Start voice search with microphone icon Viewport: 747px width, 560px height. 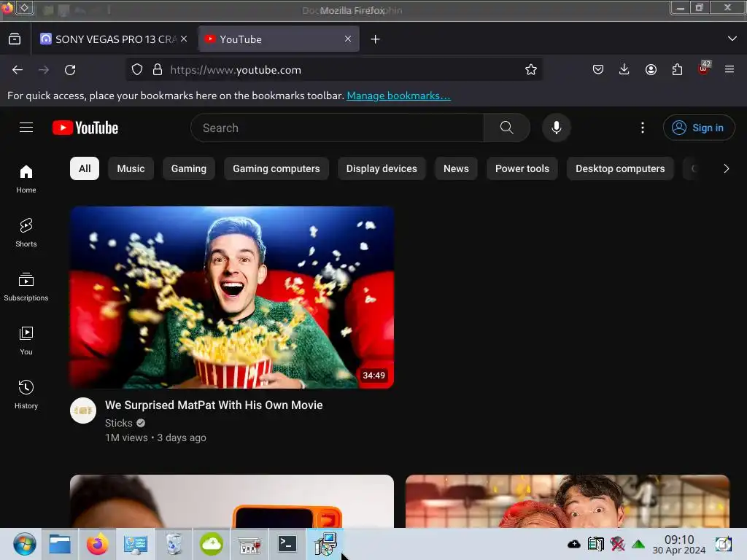coord(556,128)
